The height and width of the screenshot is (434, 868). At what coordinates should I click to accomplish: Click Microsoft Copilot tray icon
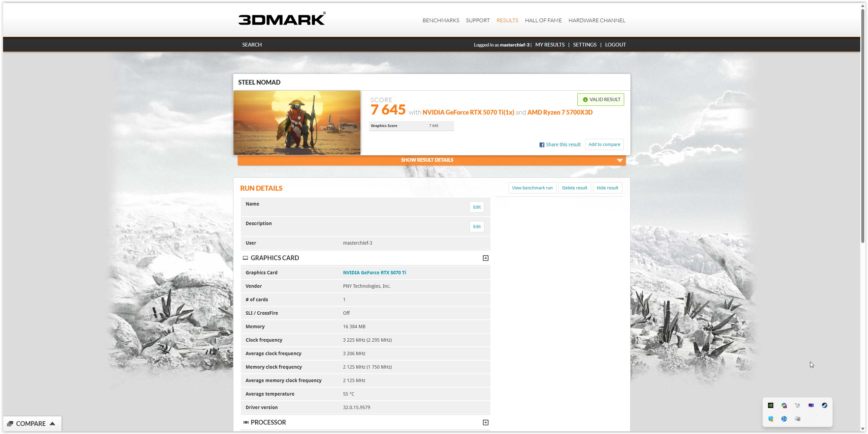click(x=784, y=405)
